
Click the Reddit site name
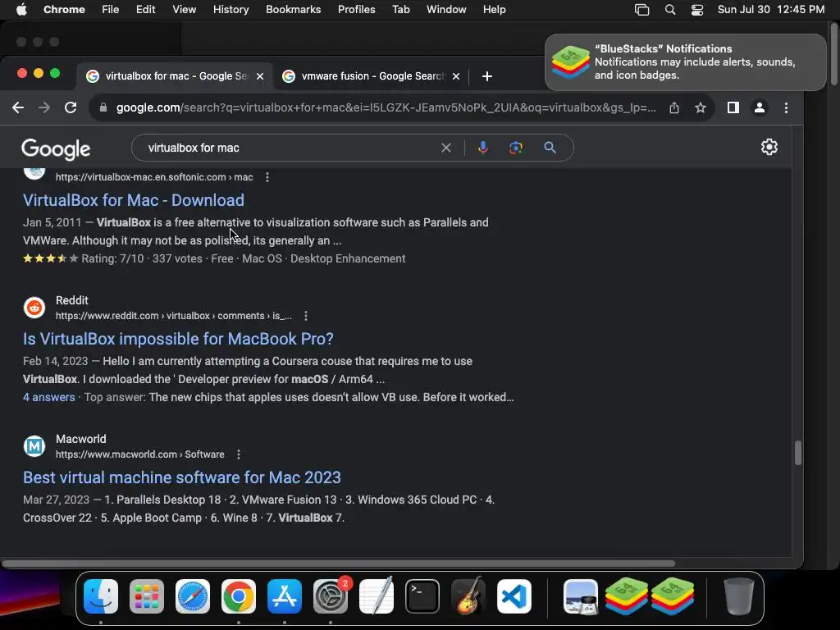(x=72, y=300)
